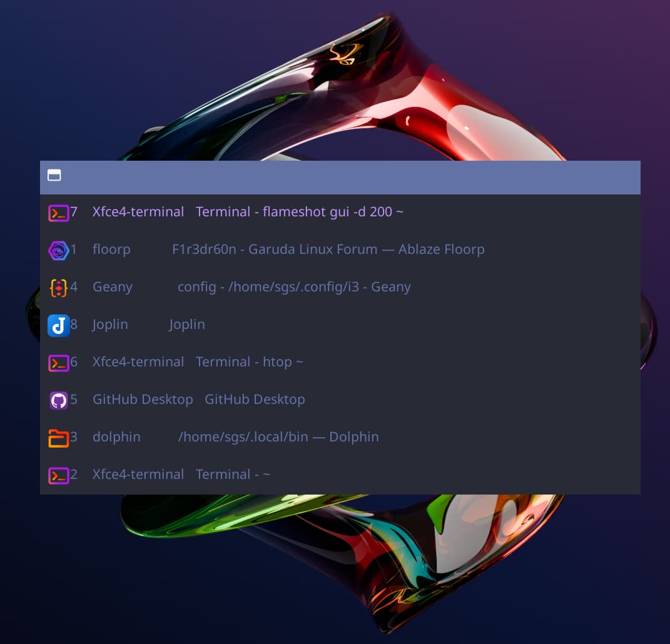Click 'Xfce4-terminal' label in workspace 7 row

click(x=138, y=212)
